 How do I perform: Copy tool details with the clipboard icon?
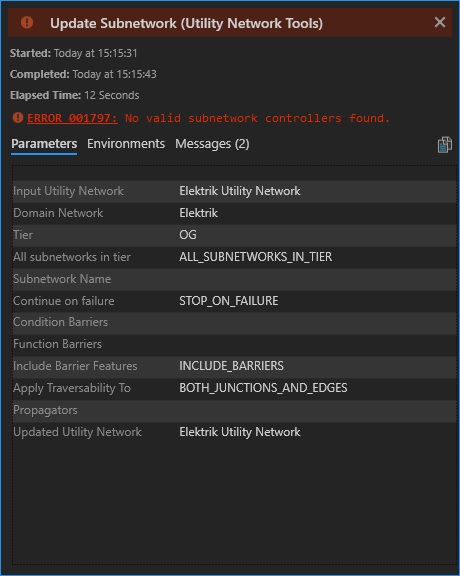tap(444, 144)
